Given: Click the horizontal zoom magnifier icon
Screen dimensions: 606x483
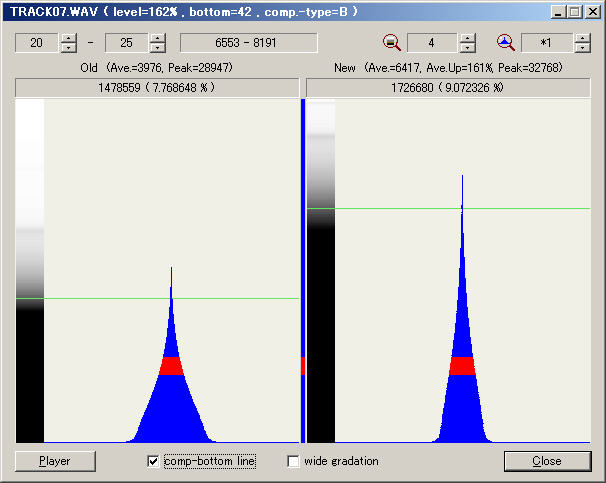Looking at the screenshot, I should (x=505, y=43).
